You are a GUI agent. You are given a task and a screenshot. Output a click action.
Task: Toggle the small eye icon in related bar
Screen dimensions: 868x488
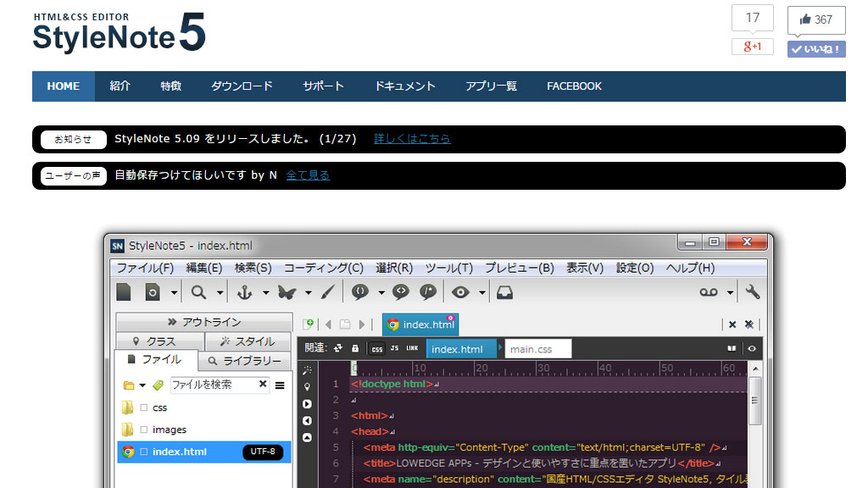(752, 348)
